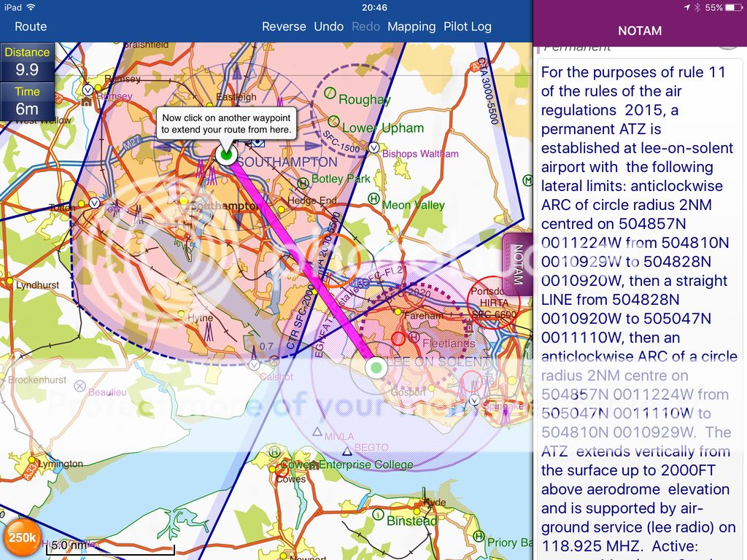747x560 pixels.
Task: Select the Lee On Solent waypoint marker
Action: pyautogui.click(x=376, y=368)
